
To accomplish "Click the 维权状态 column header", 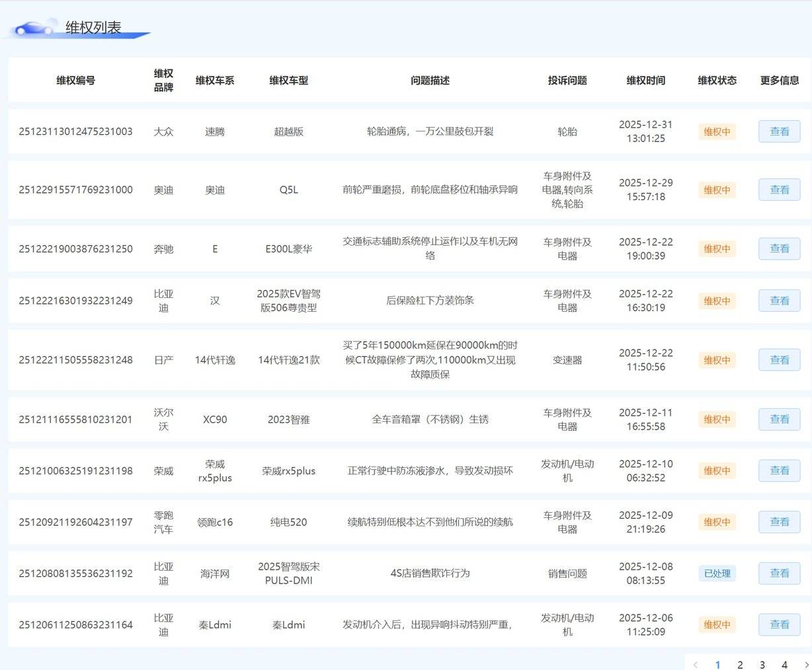I will (x=717, y=81).
